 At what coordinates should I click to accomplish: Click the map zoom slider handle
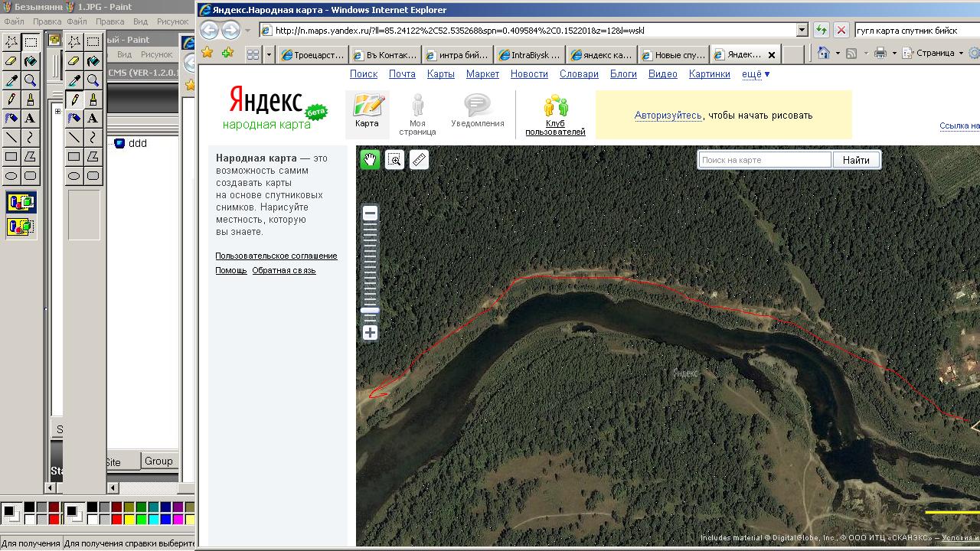pyautogui.click(x=370, y=310)
